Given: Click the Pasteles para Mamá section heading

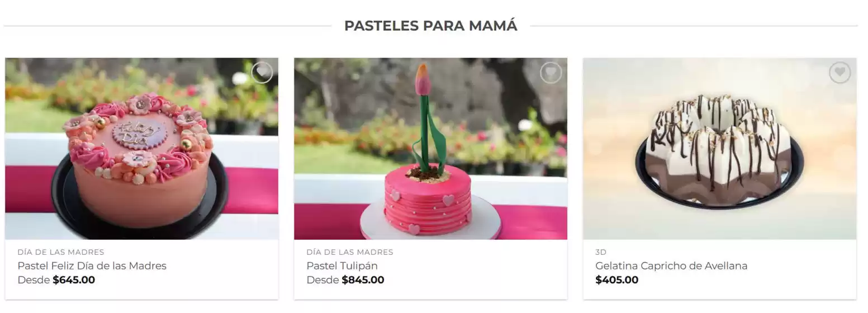Looking at the screenshot, I should pos(430,26).
